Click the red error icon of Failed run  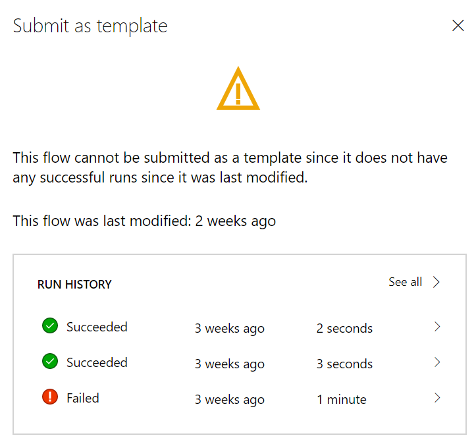(50, 397)
